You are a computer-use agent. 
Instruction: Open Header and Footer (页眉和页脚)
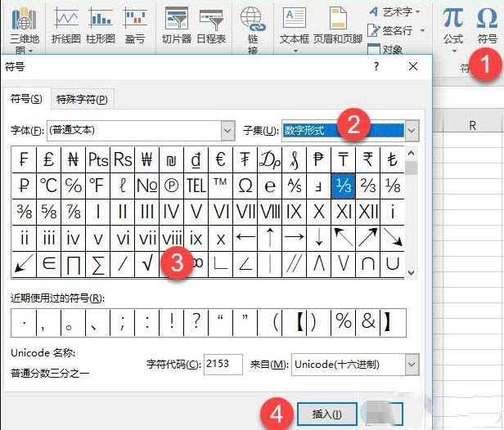337,25
